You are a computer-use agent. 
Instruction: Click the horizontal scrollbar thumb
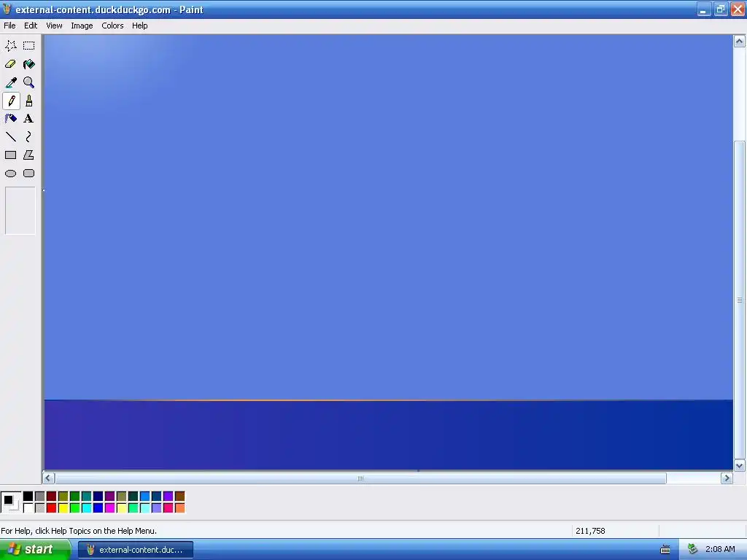pyautogui.click(x=360, y=478)
